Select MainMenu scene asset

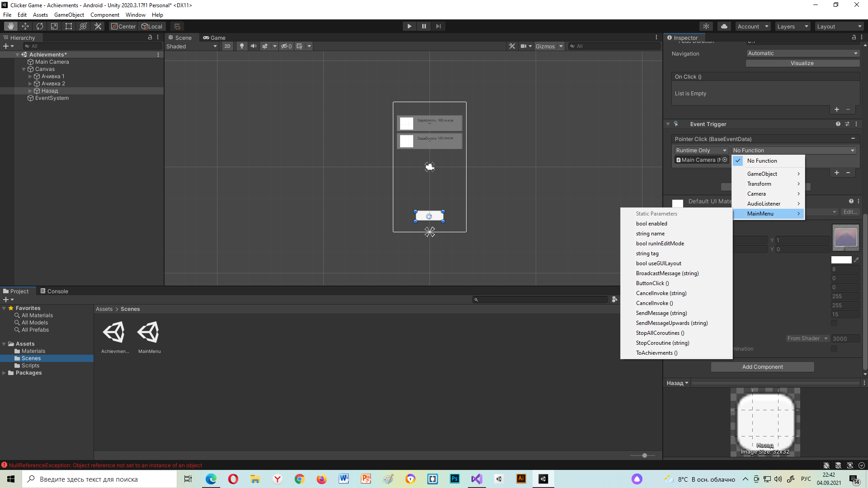pos(149,337)
